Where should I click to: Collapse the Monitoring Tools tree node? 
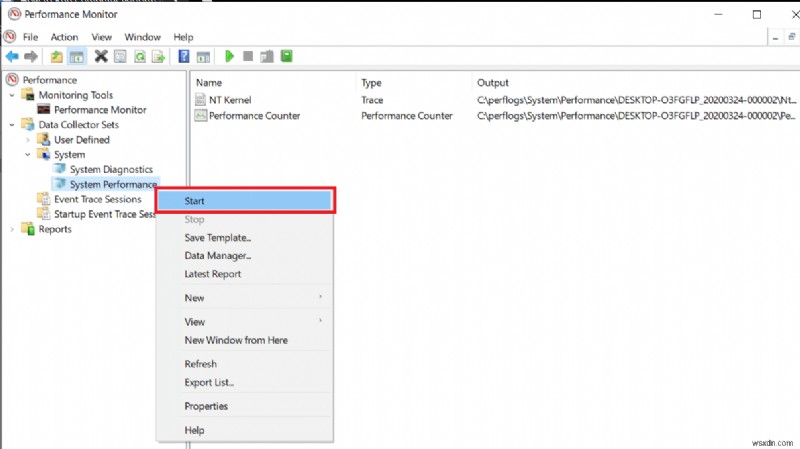click(12, 95)
